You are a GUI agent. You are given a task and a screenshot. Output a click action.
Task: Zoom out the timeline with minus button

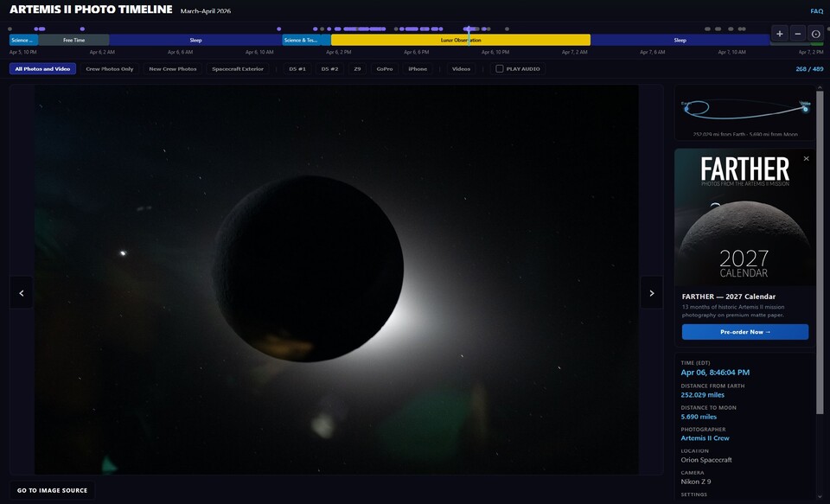tap(798, 34)
